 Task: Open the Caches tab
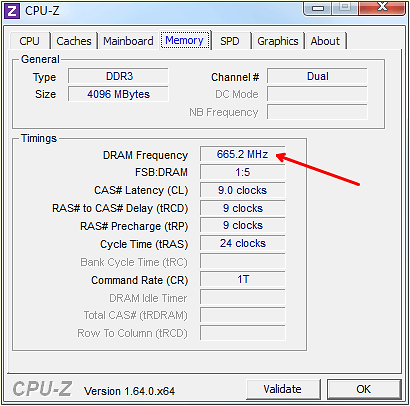pos(74,41)
